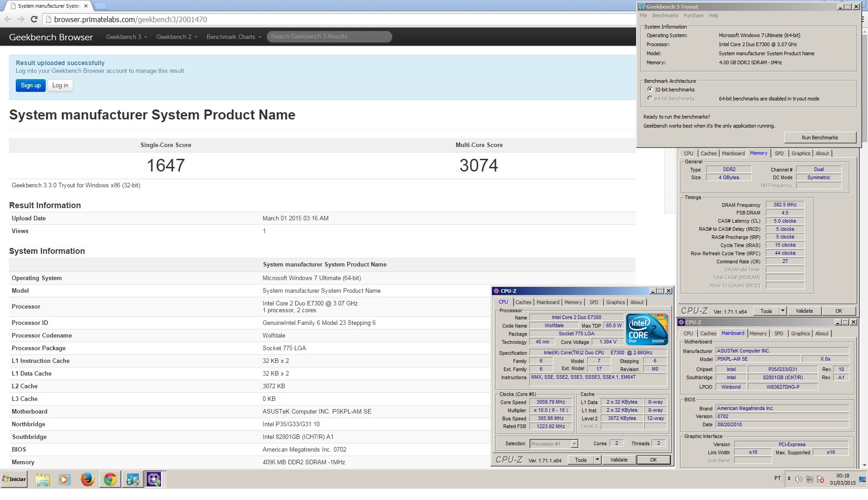Click OK in front CPU-Z window
The image size is (868, 500).
(653, 460)
